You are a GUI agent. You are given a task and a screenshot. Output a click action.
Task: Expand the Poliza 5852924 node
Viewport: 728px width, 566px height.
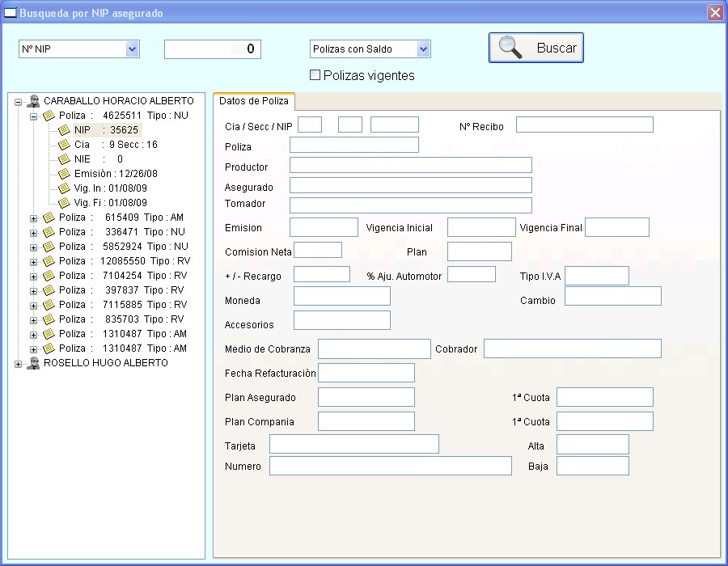pos(33,247)
